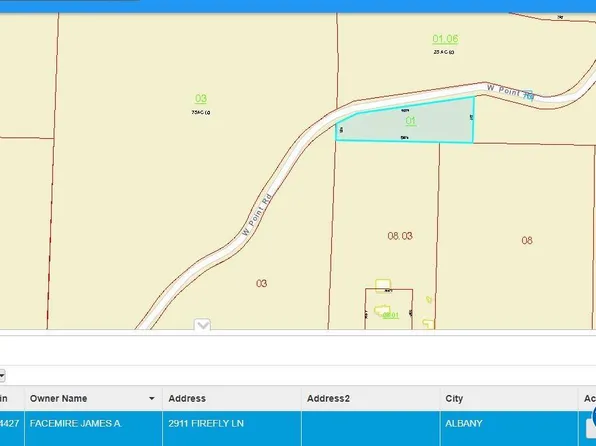Click green parcel label 08.01 on the map
Screen dimensions: 596x446
pos(391,315)
